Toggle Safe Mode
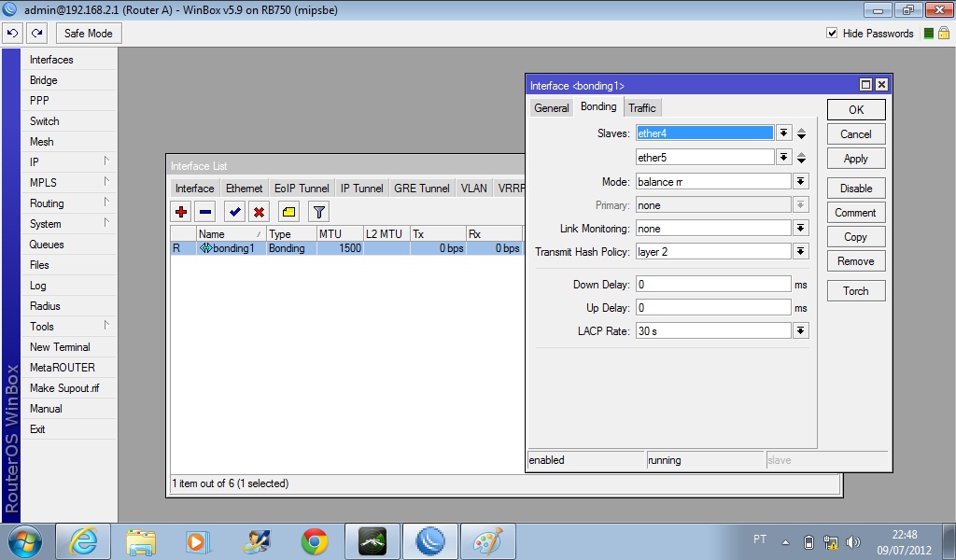This screenshot has width=956, height=560. point(88,34)
